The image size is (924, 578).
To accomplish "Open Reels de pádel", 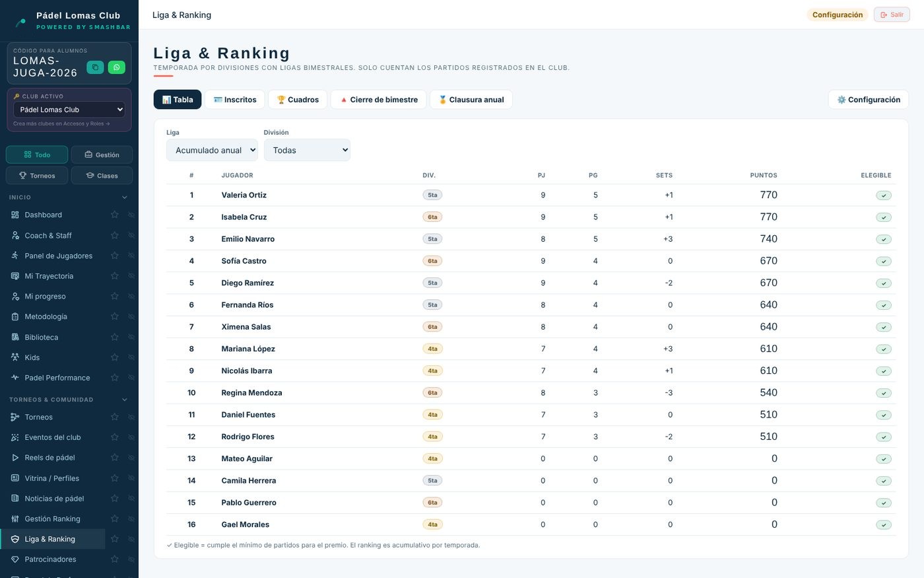I will pos(53,458).
